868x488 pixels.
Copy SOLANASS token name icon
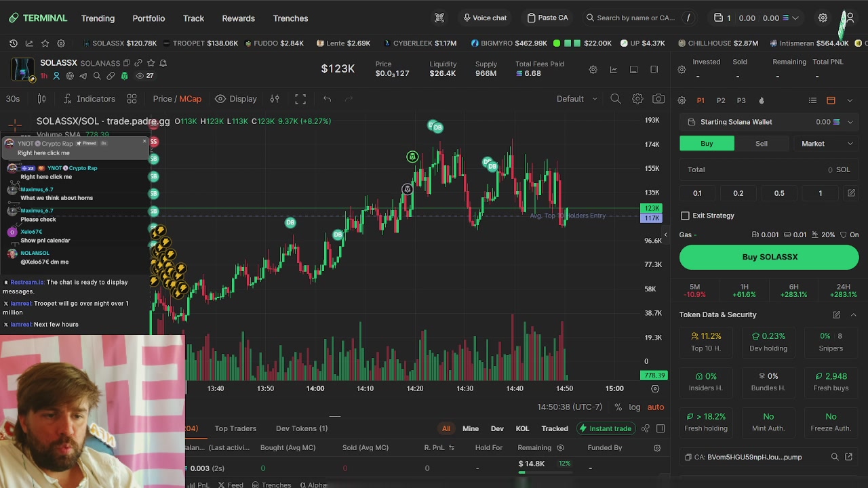(126, 63)
